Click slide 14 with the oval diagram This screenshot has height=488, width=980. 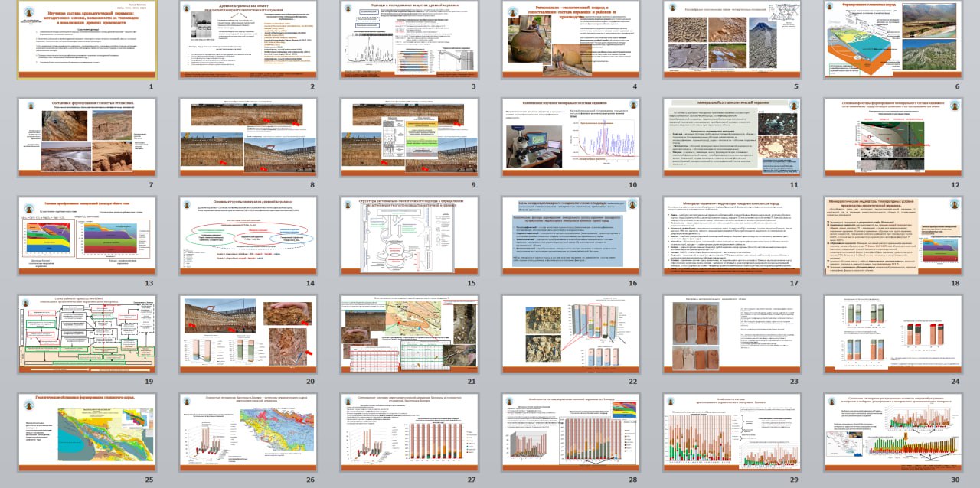[248, 236]
